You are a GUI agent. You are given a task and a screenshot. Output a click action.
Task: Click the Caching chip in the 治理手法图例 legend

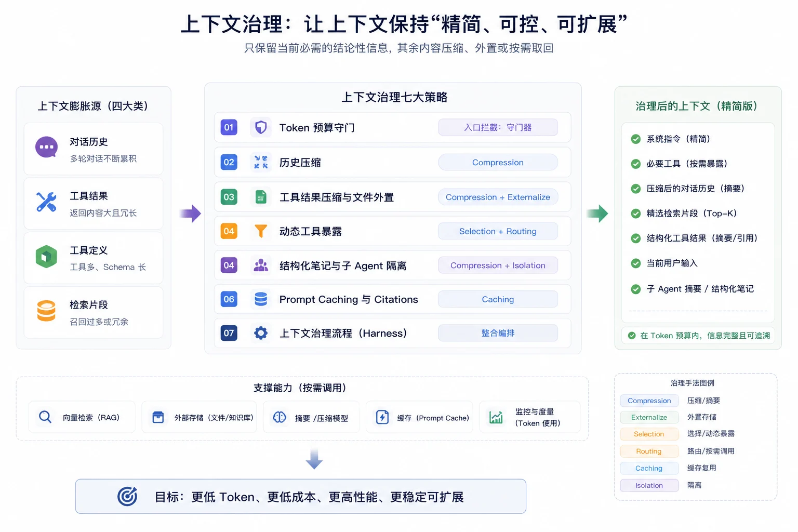click(x=649, y=468)
